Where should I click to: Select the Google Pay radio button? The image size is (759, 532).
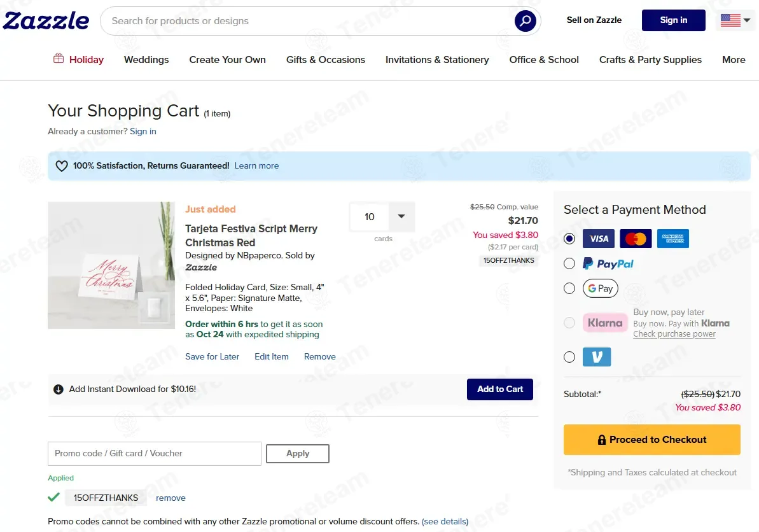(x=569, y=288)
